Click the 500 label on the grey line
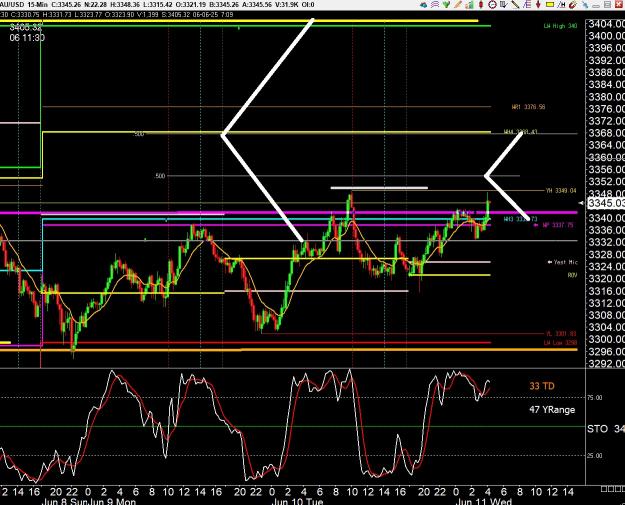The height and width of the screenshot is (505, 625). click(160, 176)
